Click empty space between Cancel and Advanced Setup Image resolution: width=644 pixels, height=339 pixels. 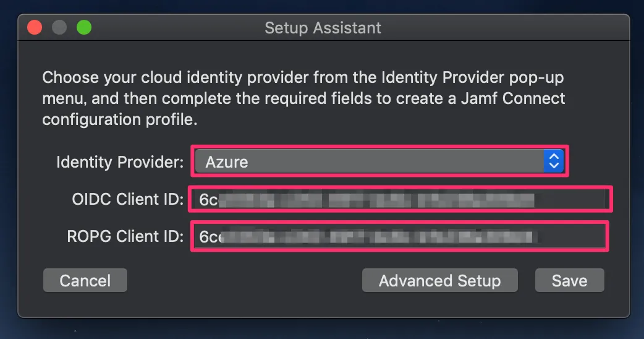click(244, 281)
